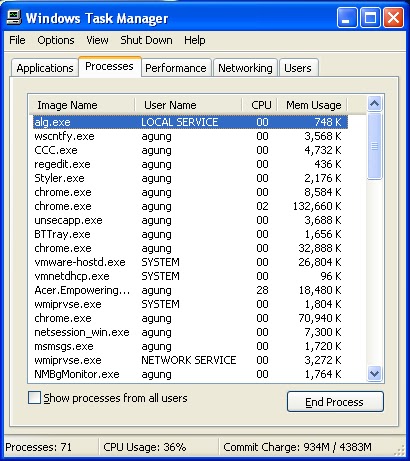The height and width of the screenshot is (461, 410).
Task: Select wmiprvse.exe run by NETWORK SERVICE
Action: [x=190, y=360]
